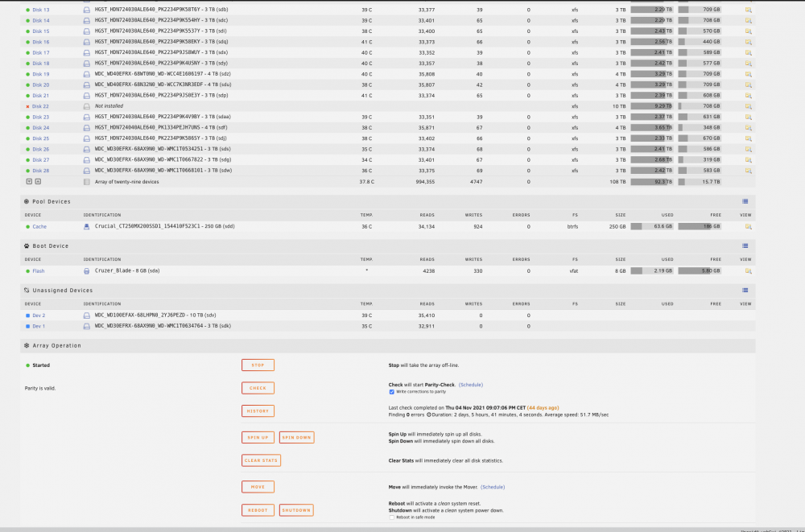Click the SPIN UP button
The width and height of the screenshot is (805, 532).
tap(258, 438)
